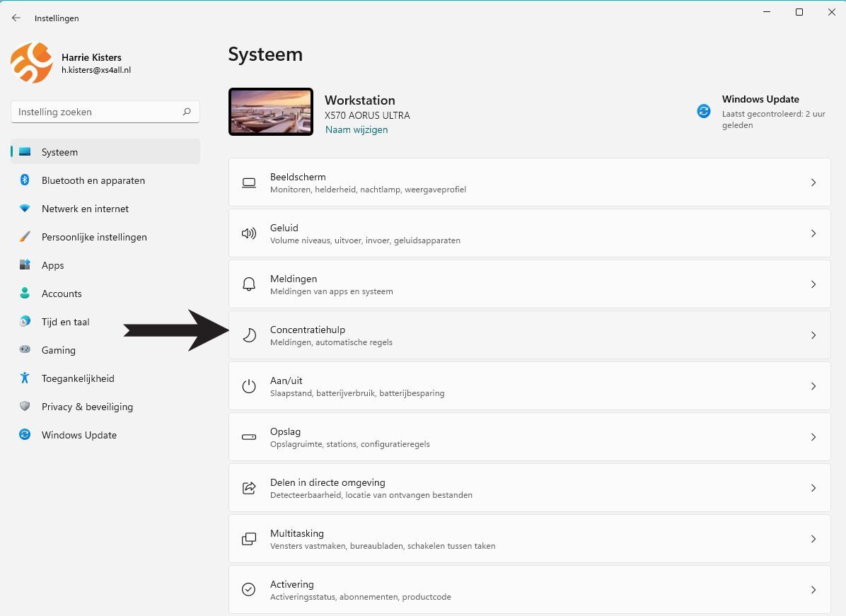This screenshot has height=616, width=846.
Task: Click "Detecteerbaarheid, locatie van ontvangen bestanden" text
Action: [371, 495]
